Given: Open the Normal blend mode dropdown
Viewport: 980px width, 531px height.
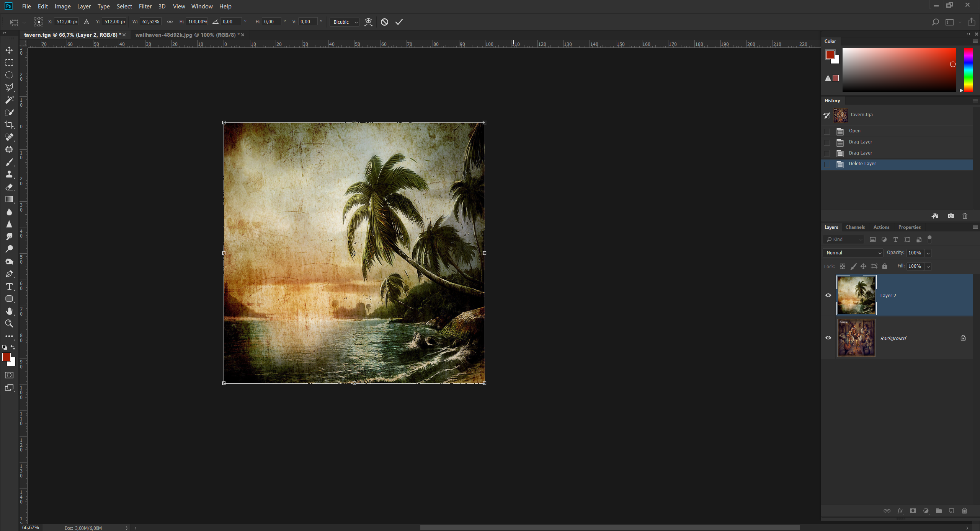Looking at the screenshot, I should tap(853, 252).
